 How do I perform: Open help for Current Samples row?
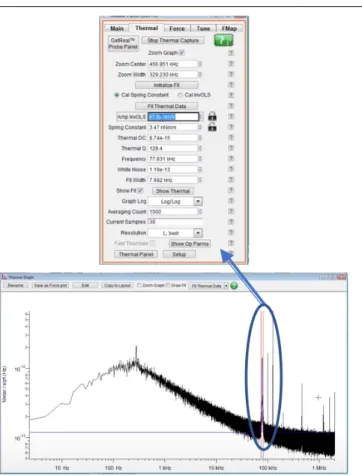[x=231, y=222]
